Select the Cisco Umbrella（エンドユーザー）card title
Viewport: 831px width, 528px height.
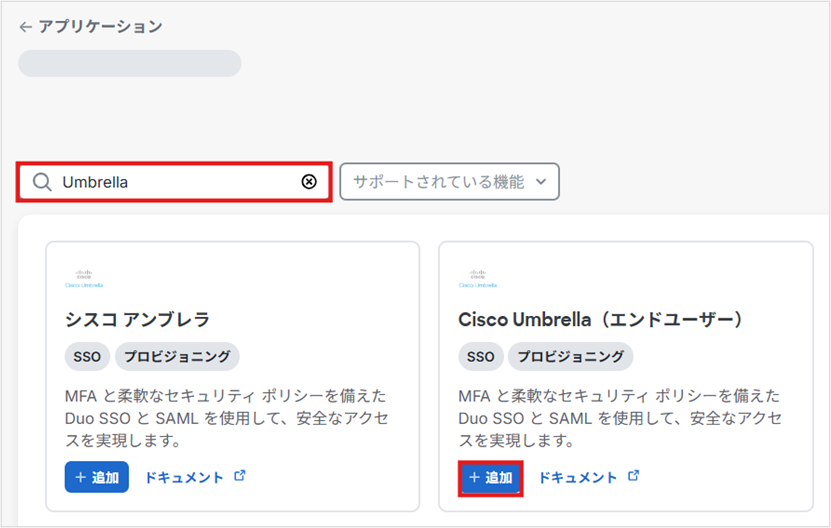(x=600, y=319)
